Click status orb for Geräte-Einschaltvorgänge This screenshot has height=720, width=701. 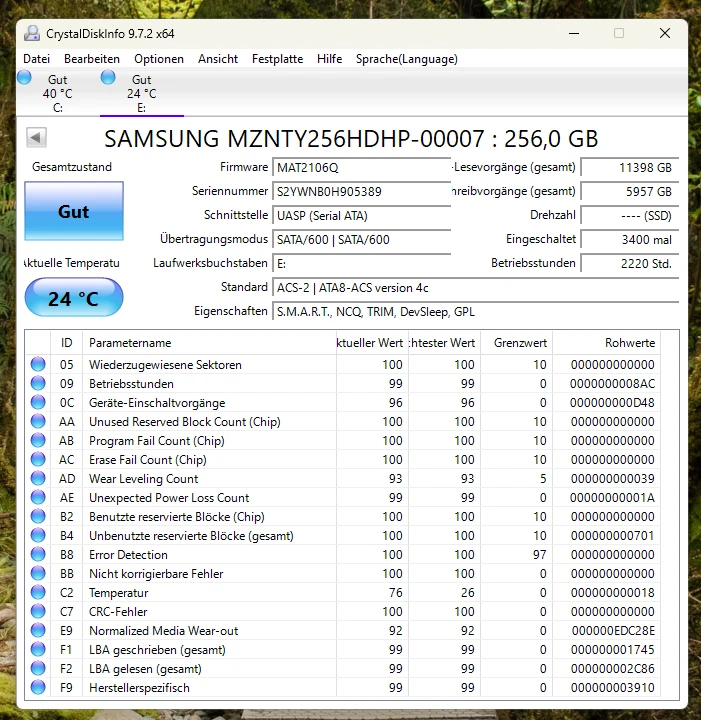pyautogui.click(x=38, y=402)
